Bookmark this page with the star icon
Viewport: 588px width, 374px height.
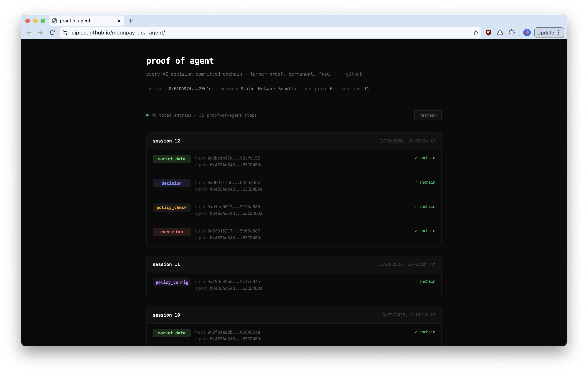point(476,33)
